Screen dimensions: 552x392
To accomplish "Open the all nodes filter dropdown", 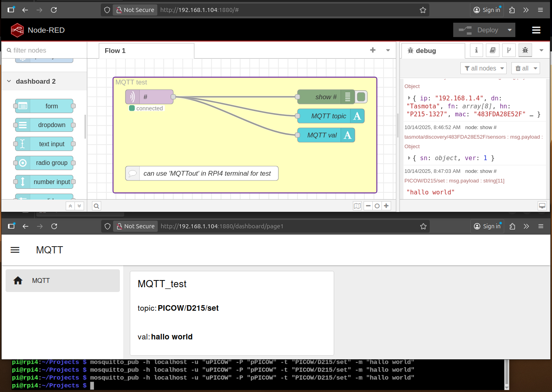I will pyautogui.click(x=483, y=68).
